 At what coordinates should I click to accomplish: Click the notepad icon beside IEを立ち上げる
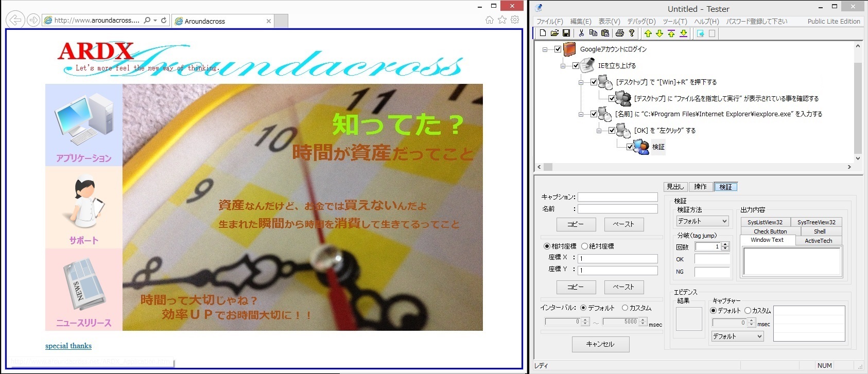[x=587, y=65]
